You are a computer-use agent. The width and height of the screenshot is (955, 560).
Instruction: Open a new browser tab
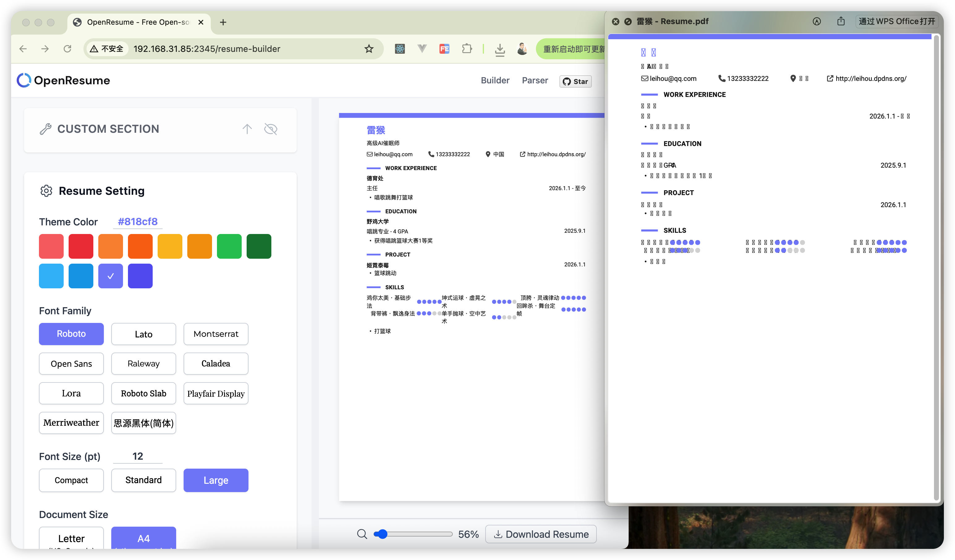pyautogui.click(x=223, y=22)
